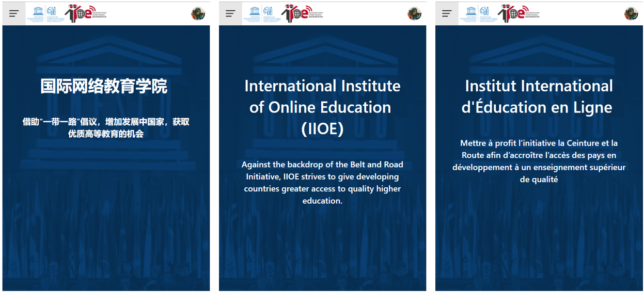Viewport: 644px width, 292px height.
Task: Click the heading "国际网络教育学院"
Action: coord(104,86)
